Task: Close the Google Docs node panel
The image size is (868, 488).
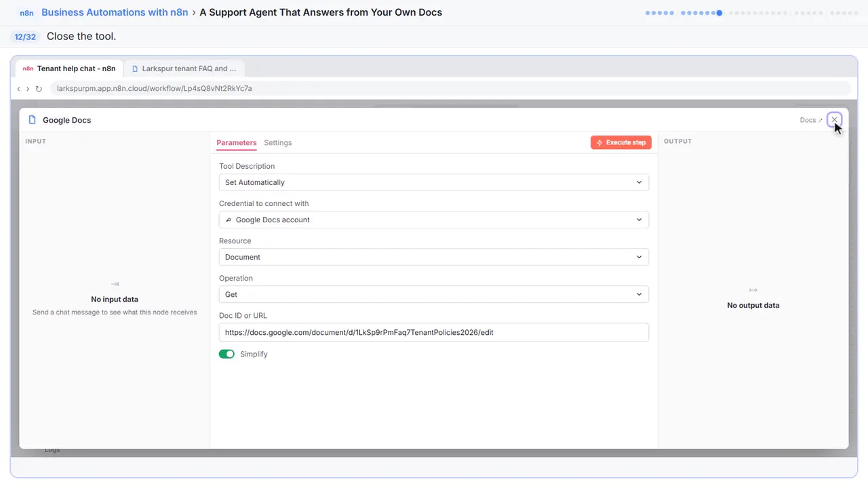Action: pyautogui.click(x=835, y=120)
